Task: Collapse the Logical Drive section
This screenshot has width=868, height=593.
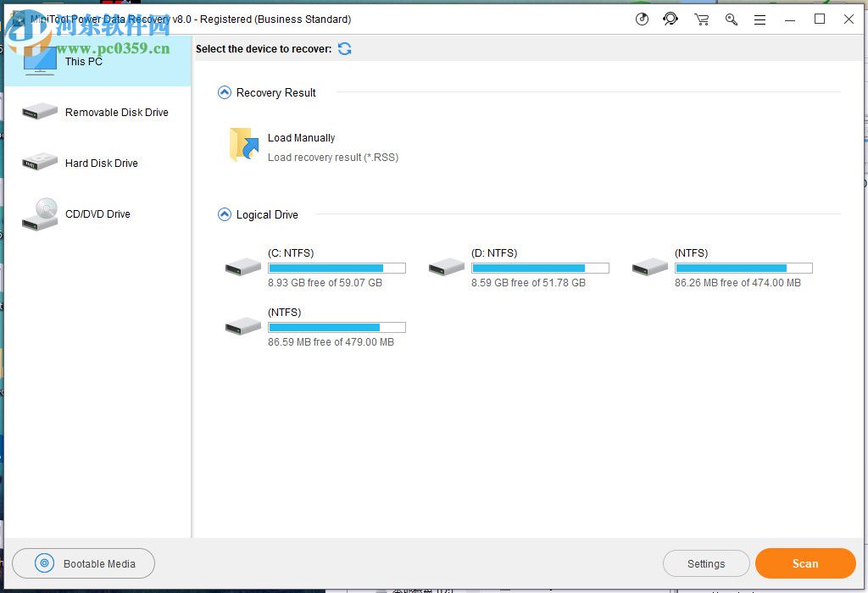Action: click(x=224, y=214)
